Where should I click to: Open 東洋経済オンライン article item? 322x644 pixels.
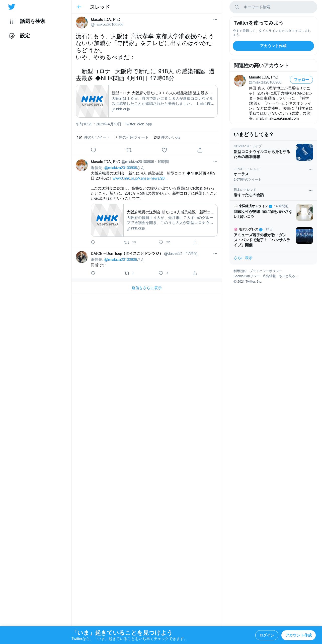click(x=273, y=212)
